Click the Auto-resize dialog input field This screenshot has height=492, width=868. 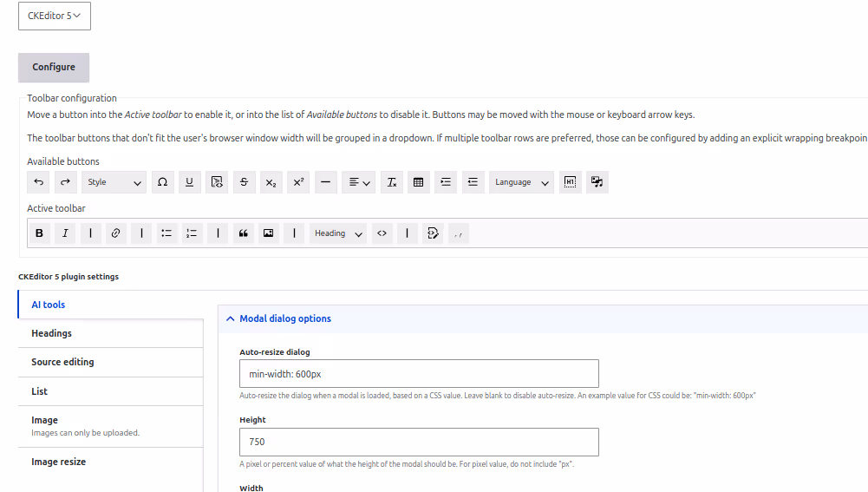pyautogui.click(x=419, y=373)
